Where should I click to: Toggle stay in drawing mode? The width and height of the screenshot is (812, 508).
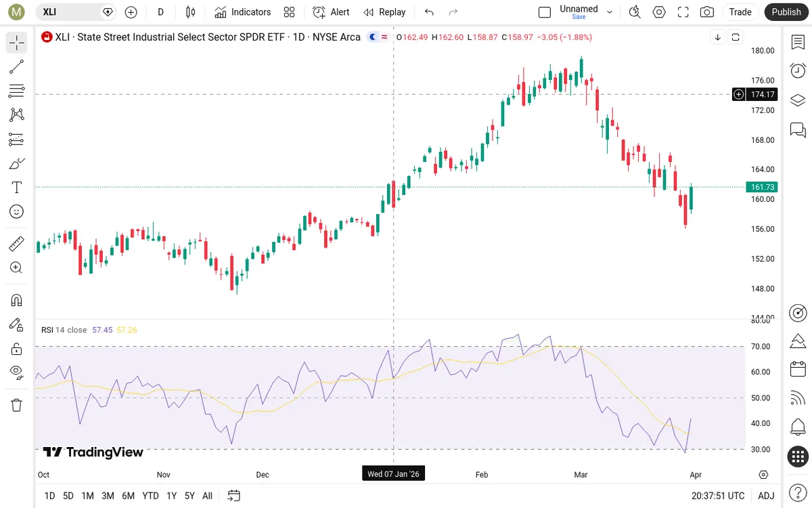(17, 324)
